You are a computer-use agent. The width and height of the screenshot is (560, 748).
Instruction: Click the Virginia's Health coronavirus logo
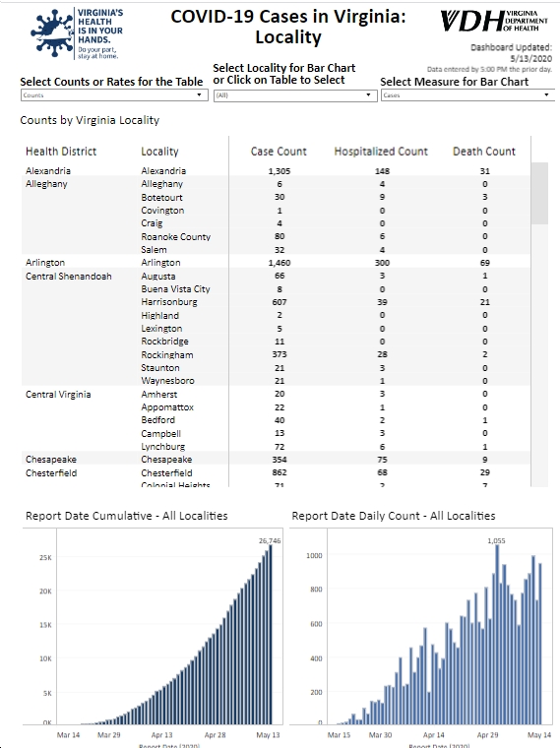[x=77, y=33]
